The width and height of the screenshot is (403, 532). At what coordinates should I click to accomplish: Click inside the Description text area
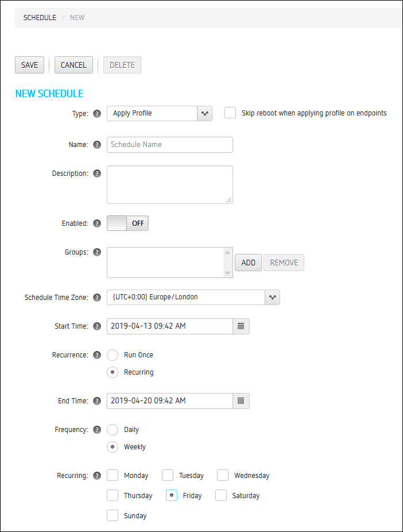click(x=170, y=184)
